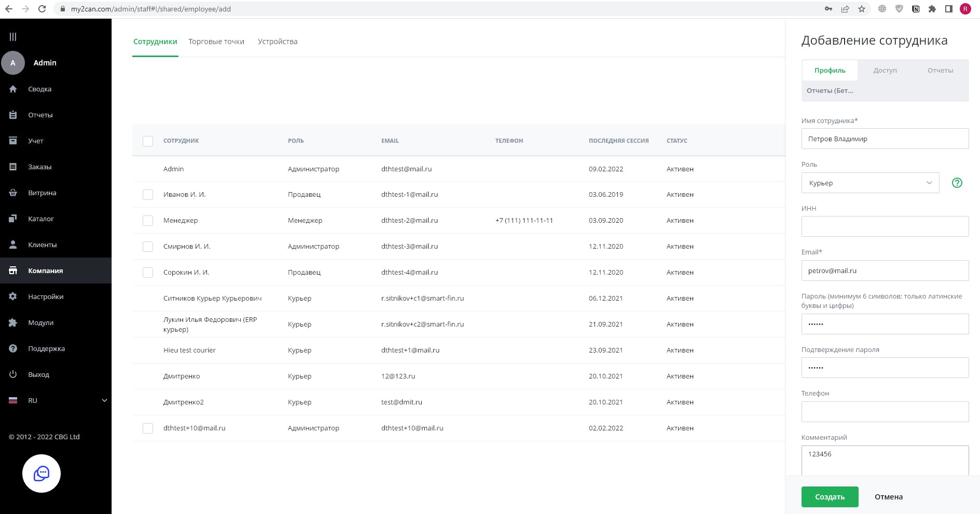Click share page icon in address bar

coord(845,9)
